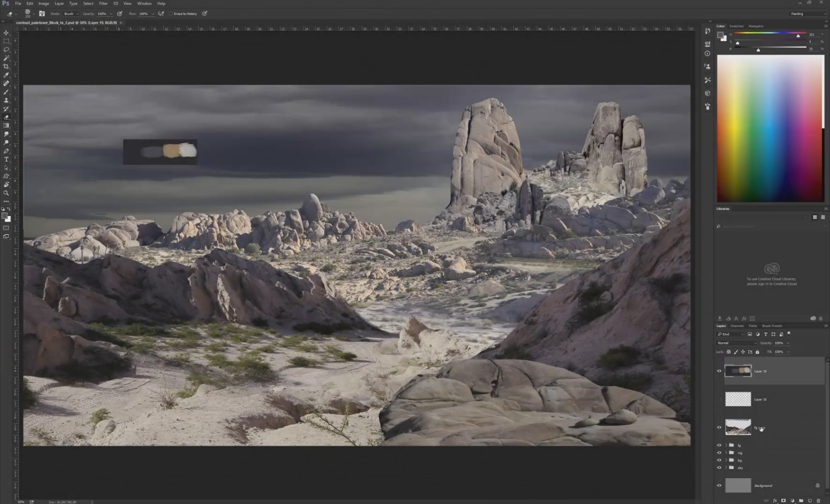The image size is (830, 504).
Task: Open the eraser Mode dropdown
Action: [71, 14]
